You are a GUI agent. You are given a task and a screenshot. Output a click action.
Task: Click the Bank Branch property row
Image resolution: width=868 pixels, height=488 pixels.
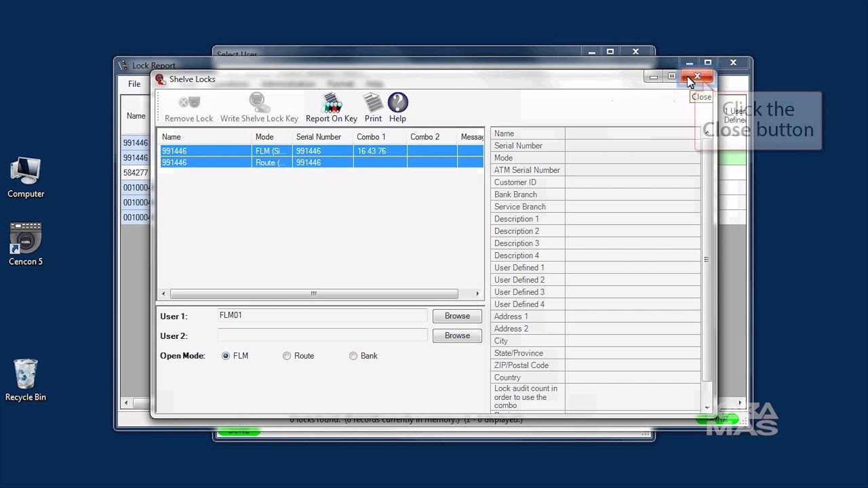click(595, 195)
